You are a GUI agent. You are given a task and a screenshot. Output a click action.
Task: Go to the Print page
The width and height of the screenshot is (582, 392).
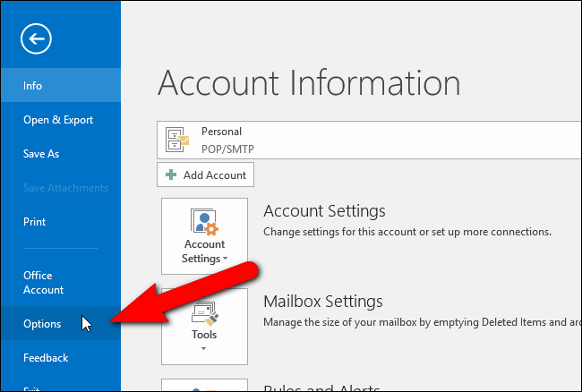pyautogui.click(x=35, y=222)
